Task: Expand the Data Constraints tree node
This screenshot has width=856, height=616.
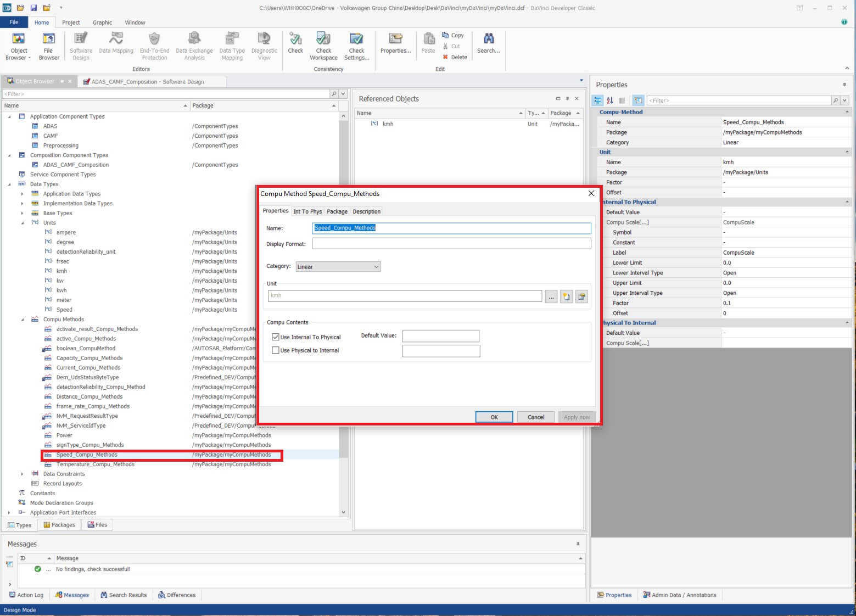Action: pyautogui.click(x=22, y=474)
